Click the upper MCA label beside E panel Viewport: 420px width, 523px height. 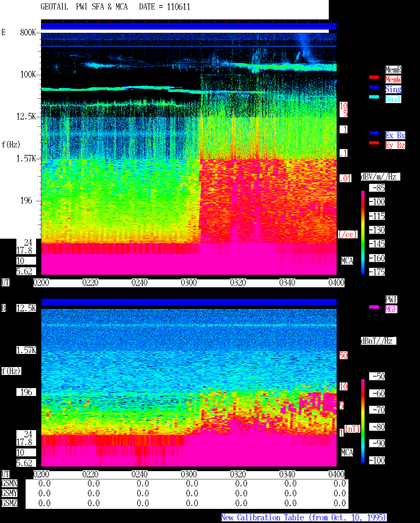pos(347,261)
